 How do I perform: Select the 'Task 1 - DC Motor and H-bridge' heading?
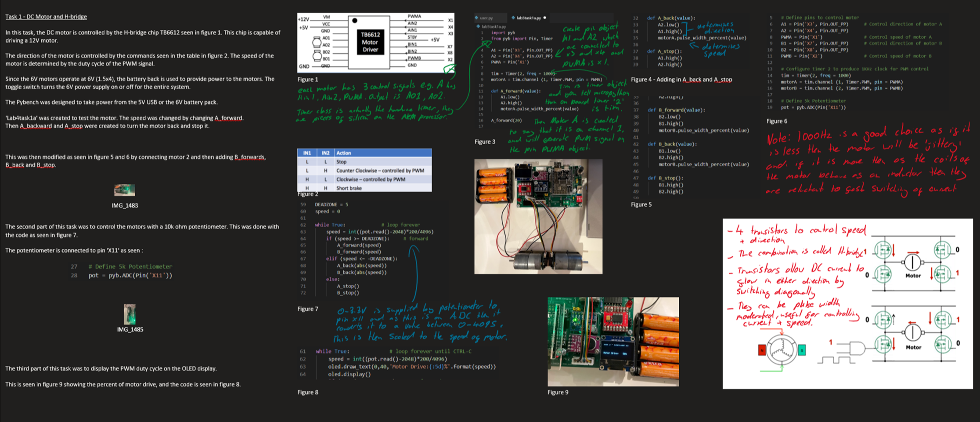pos(46,17)
